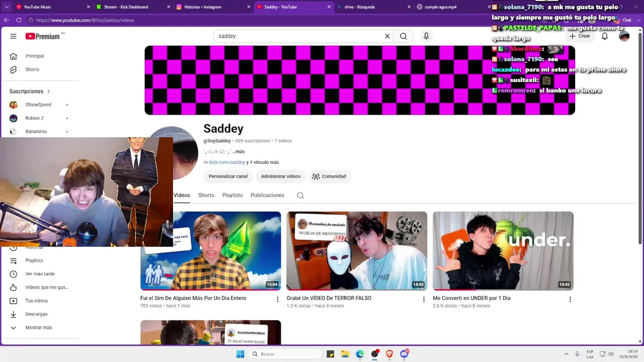The image size is (644, 362).
Task: Open options for 'Grabé Un VÍDEO' video
Action: pyautogui.click(x=424, y=299)
